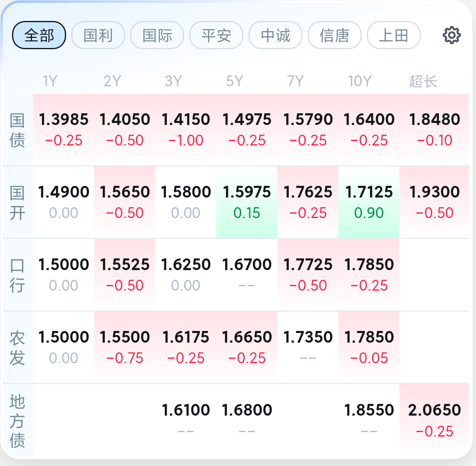Click the 口行 7Y yield 1.7725
Screen dimensions: 476x466
[308, 274]
